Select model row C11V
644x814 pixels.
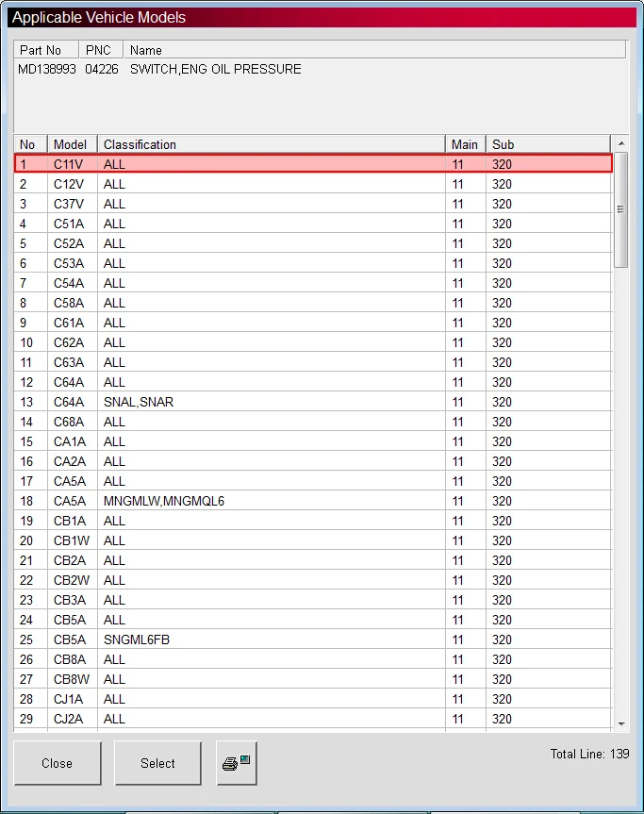click(x=313, y=164)
